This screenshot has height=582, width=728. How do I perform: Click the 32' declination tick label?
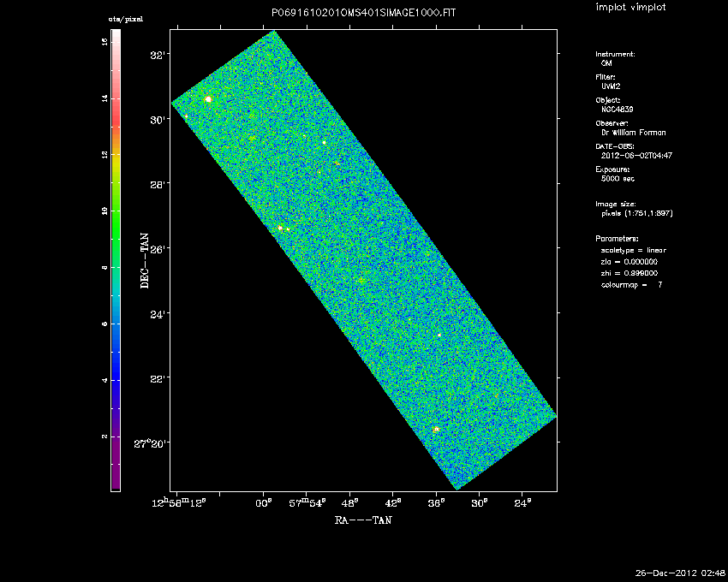click(x=158, y=56)
